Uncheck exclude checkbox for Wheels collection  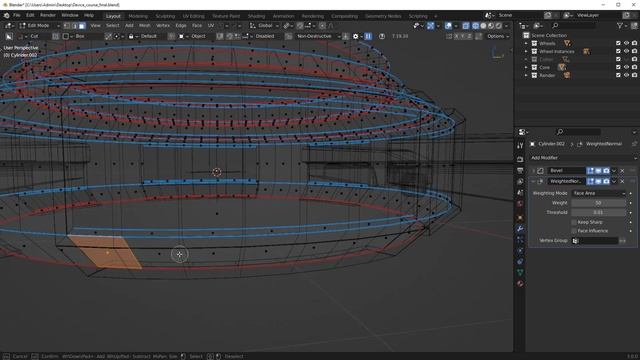(618, 43)
